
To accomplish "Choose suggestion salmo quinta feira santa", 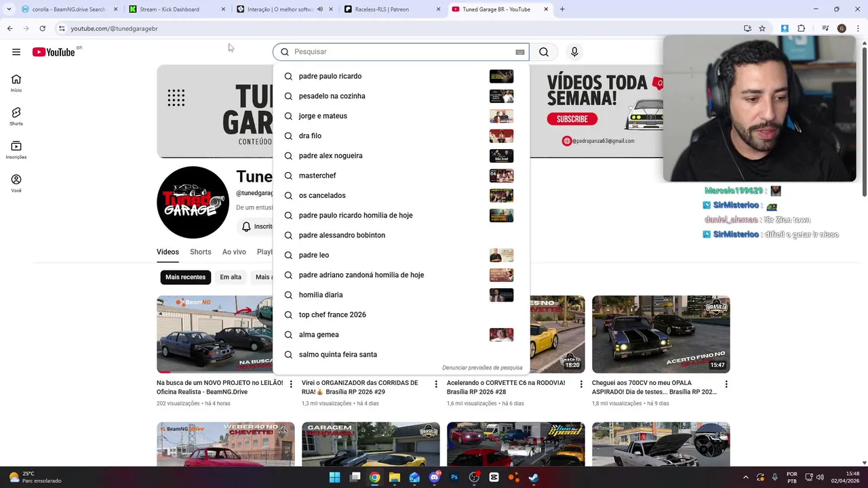I will [x=401, y=354].
